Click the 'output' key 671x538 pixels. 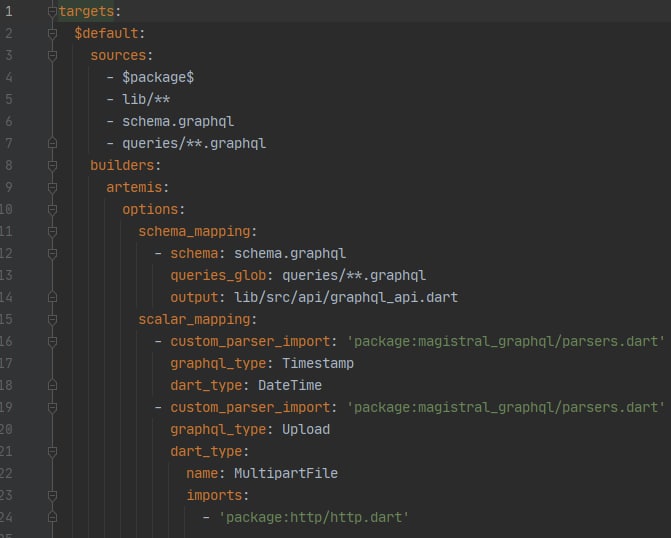tap(194, 297)
